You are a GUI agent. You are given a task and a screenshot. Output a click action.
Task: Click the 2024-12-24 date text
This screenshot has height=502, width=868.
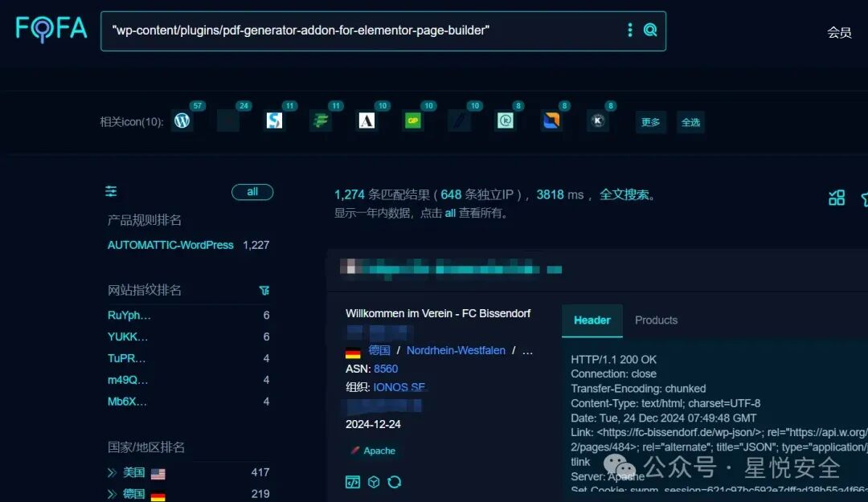(x=373, y=425)
